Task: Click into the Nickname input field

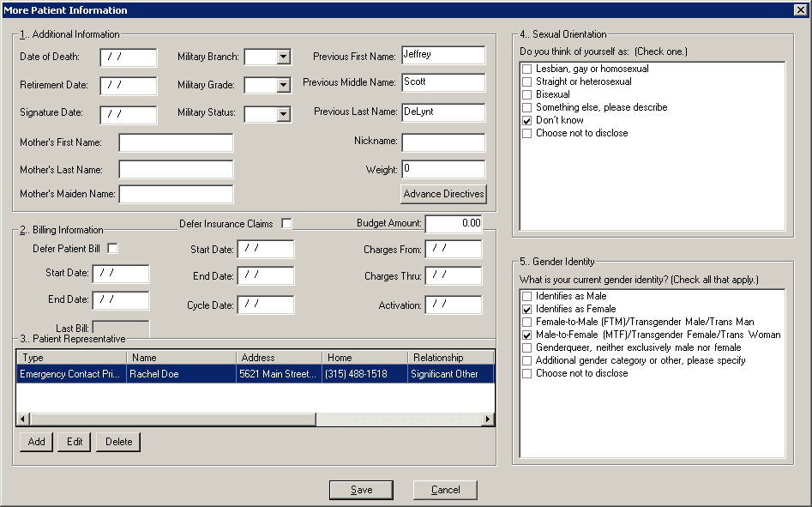Action: [442, 142]
